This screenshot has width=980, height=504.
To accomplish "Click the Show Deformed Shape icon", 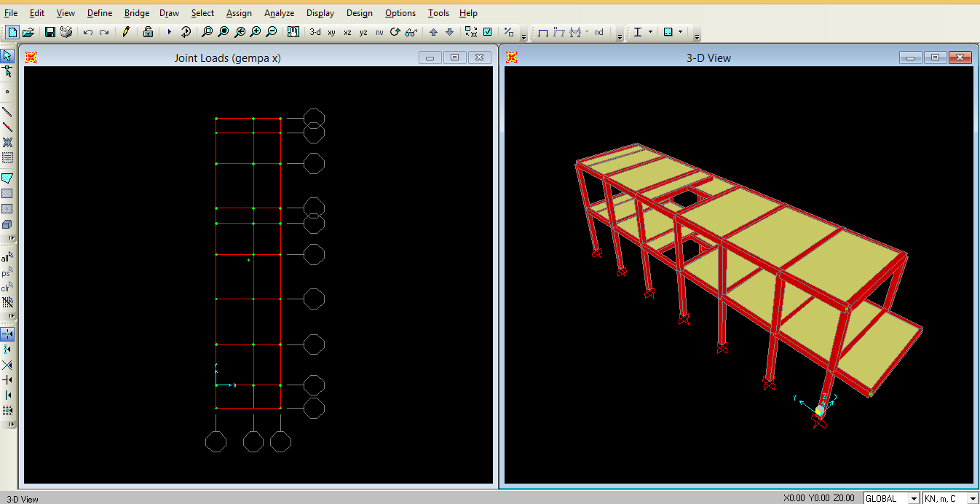I will 558,32.
